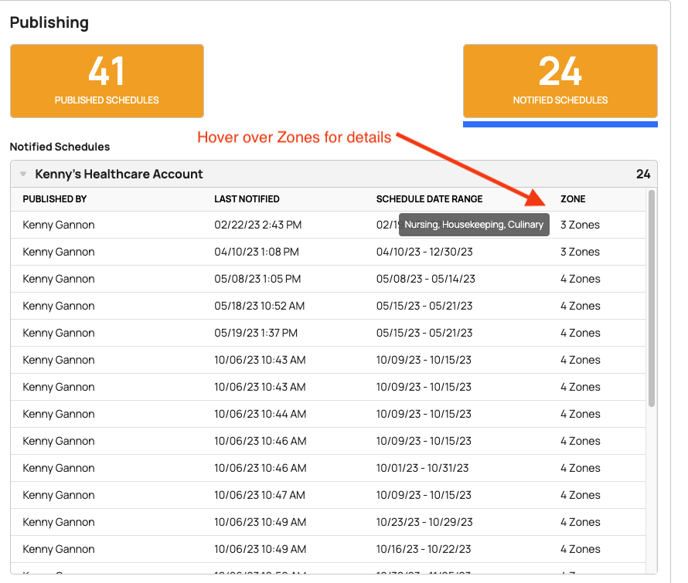Click date range 05/08/23 - 05/14/23
Image resolution: width=688 pixels, height=583 pixels.
click(425, 279)
